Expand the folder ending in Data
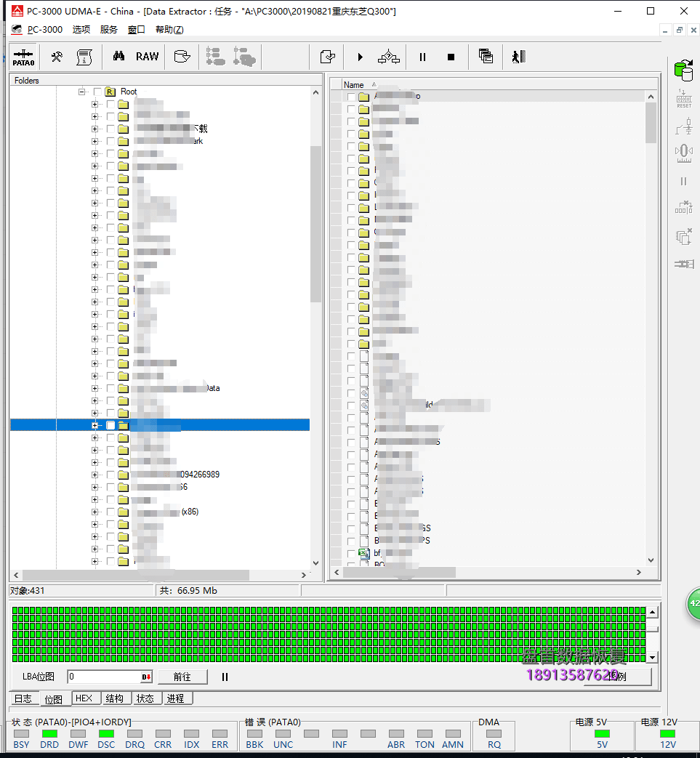This screenshot has height=758, width=700. 94,388
